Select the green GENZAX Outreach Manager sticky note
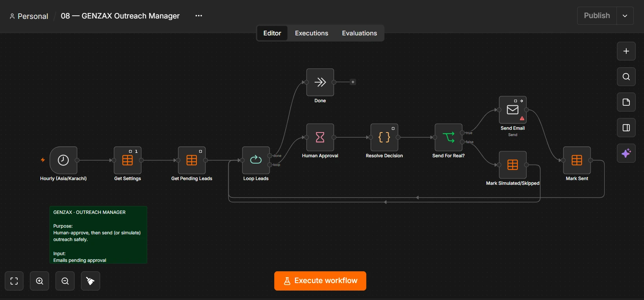 (98, 235)
